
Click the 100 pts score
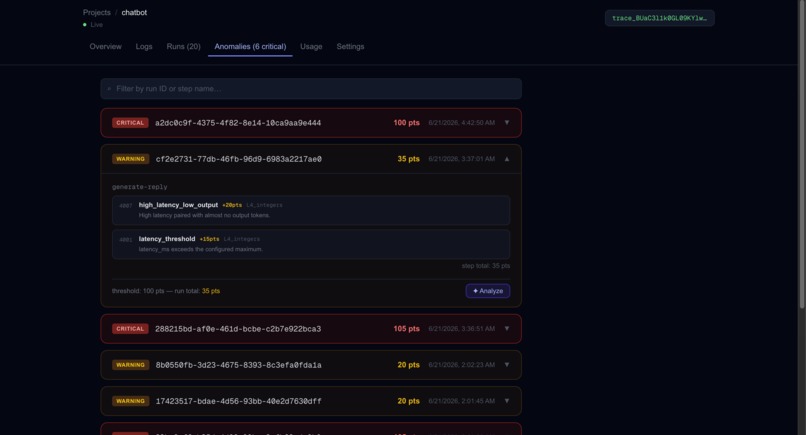coord(407,123)
